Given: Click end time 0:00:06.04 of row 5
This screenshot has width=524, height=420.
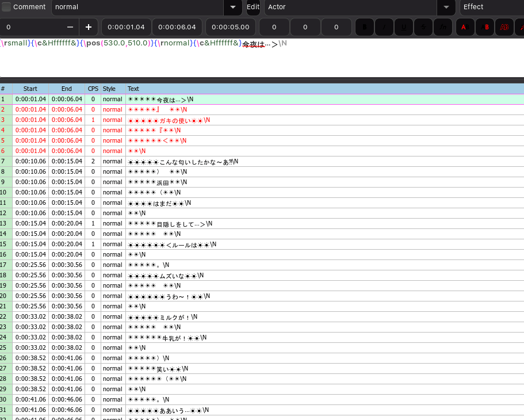Looking at the screenshot, I should pos(67,140).
